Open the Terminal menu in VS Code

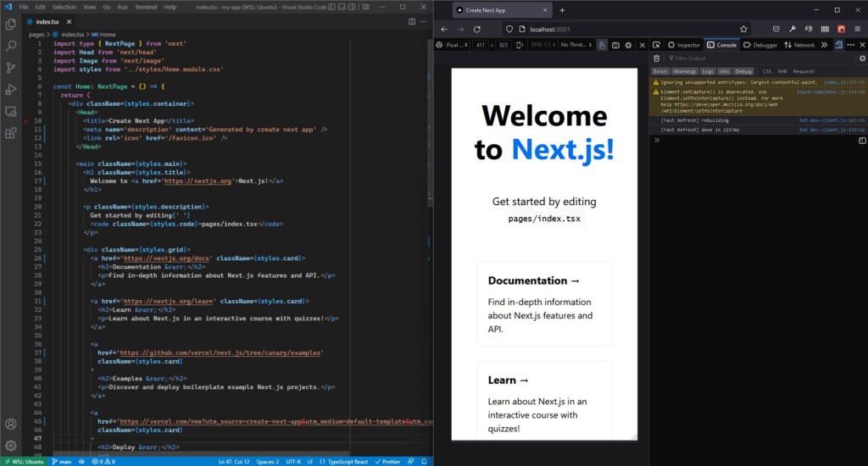[x=146, y=7]
